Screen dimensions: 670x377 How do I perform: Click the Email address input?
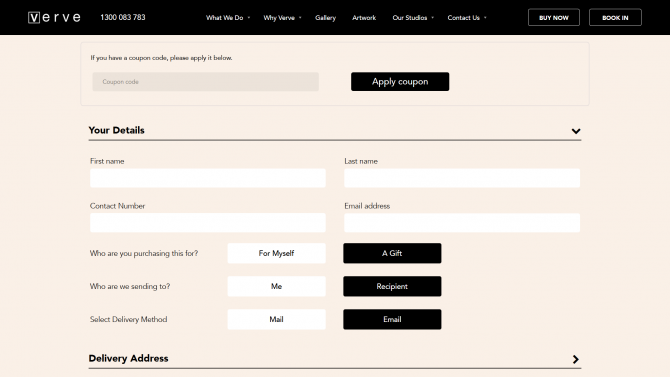[462, 223]
